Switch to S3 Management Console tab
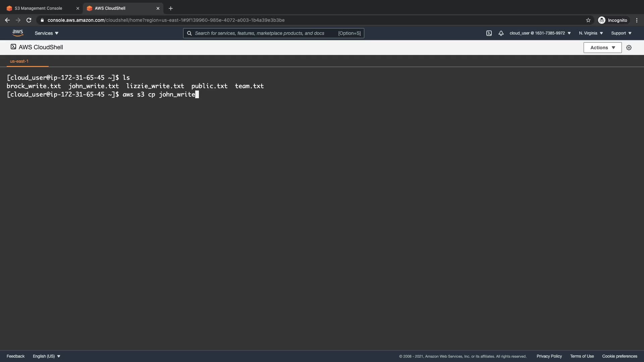 (39, 8)
